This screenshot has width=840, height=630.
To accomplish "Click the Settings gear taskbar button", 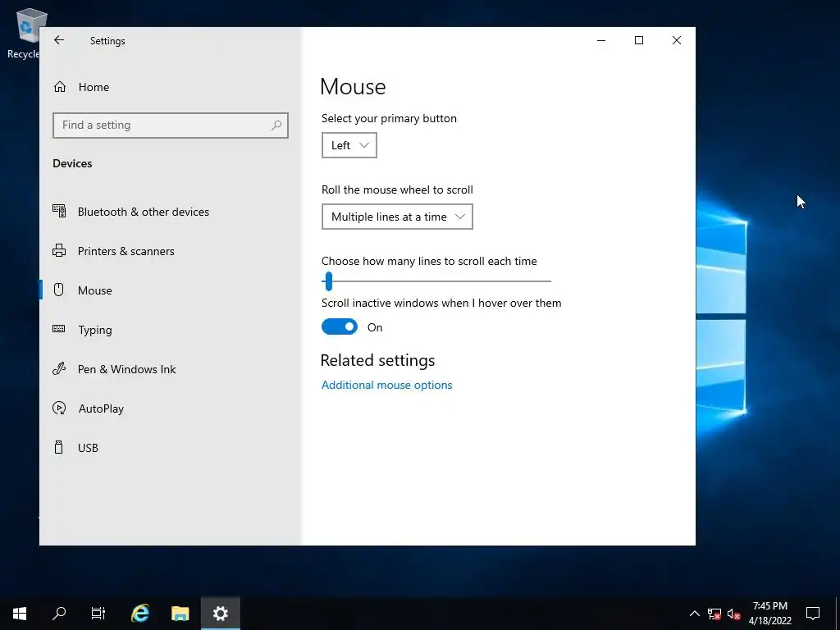I will (x=220, y=614).
